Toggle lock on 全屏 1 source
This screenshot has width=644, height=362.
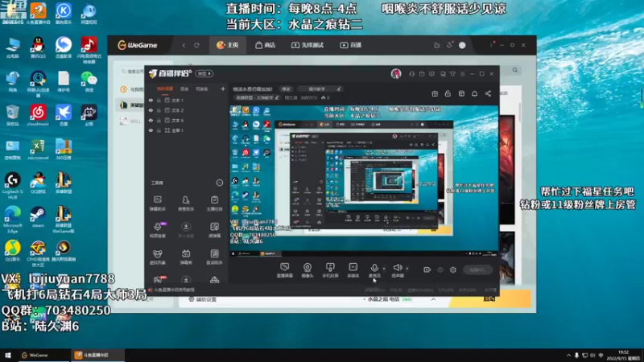[x=159, y=130]
